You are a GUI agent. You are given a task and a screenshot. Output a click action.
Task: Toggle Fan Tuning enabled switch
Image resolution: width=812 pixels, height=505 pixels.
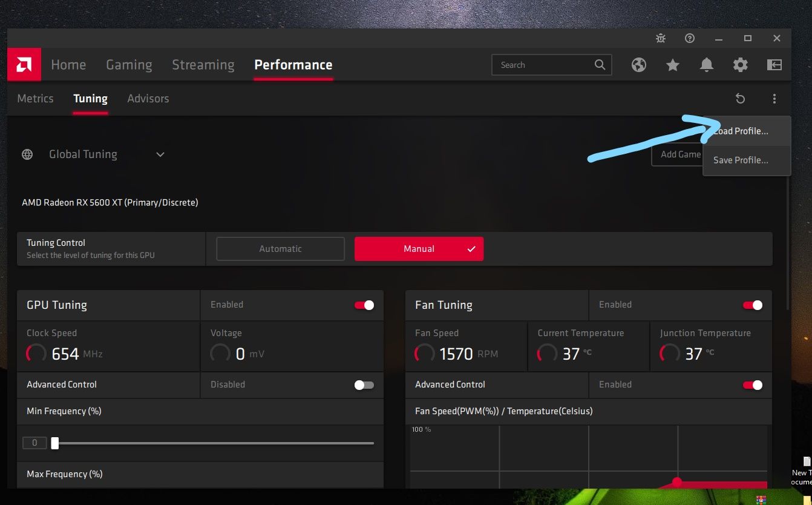point(753,305)
